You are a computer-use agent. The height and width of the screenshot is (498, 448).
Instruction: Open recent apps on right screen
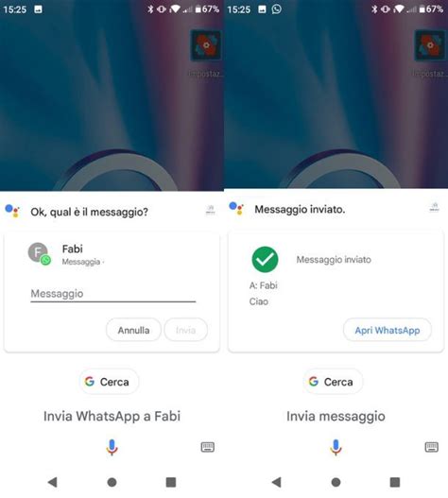395,482
